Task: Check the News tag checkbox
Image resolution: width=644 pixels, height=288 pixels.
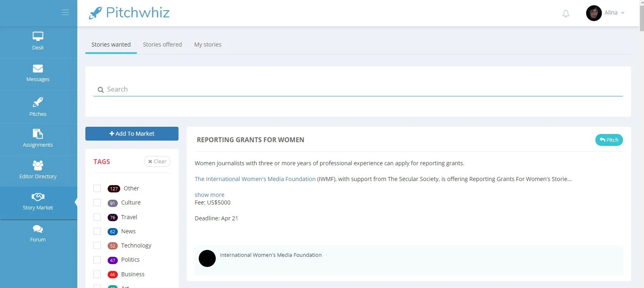Action: tap(97, 231)
